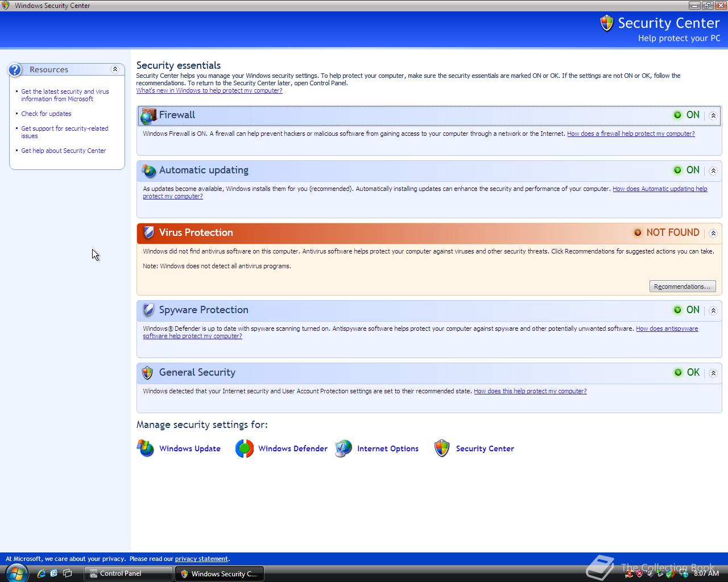Click the General Security shield icon

[148, 373]
